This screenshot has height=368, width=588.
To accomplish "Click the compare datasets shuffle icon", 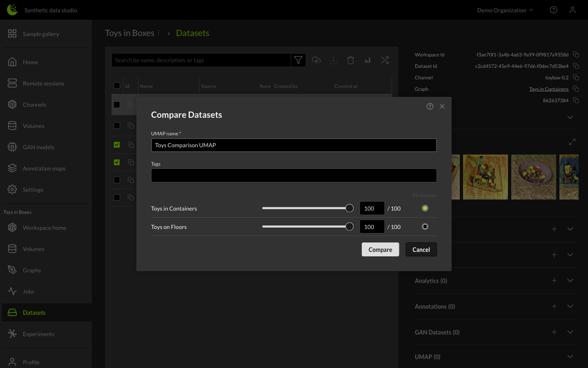I will (385, 60).
